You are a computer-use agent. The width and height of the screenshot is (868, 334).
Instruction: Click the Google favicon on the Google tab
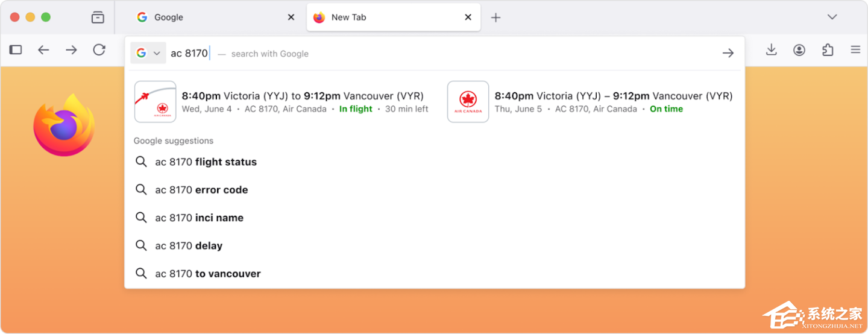pos(142,17)
